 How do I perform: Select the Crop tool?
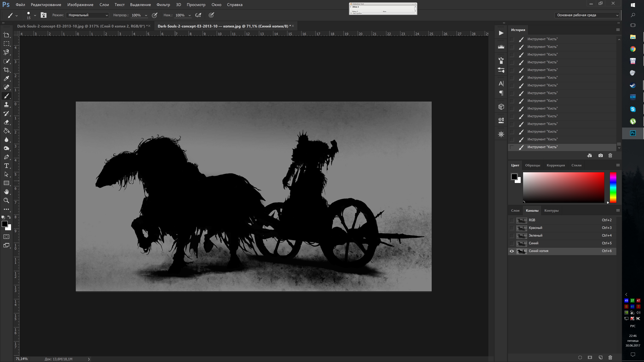(7, 70)
